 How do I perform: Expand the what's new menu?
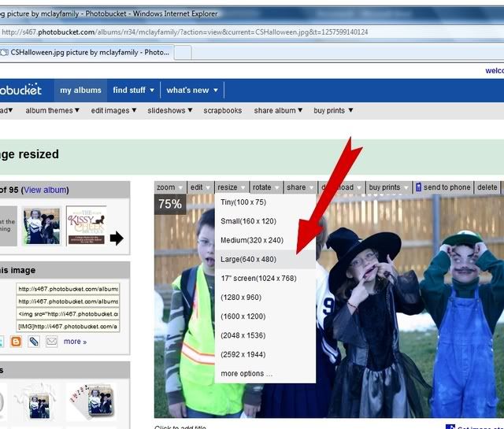point(192,91)
